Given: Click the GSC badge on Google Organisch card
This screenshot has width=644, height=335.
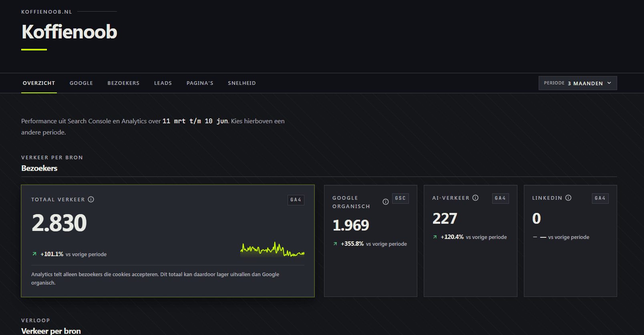Looking at the screenshot, I should click(400, 198).
